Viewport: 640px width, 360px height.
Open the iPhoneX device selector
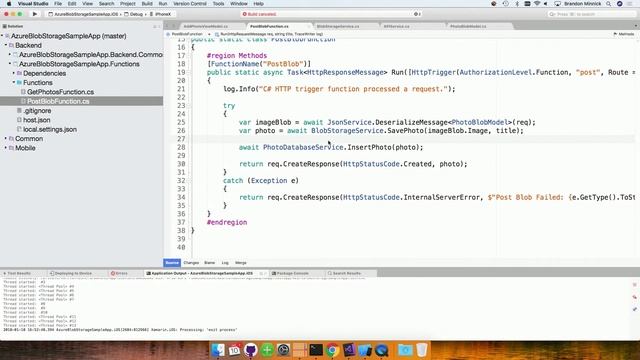coord(161,14)
